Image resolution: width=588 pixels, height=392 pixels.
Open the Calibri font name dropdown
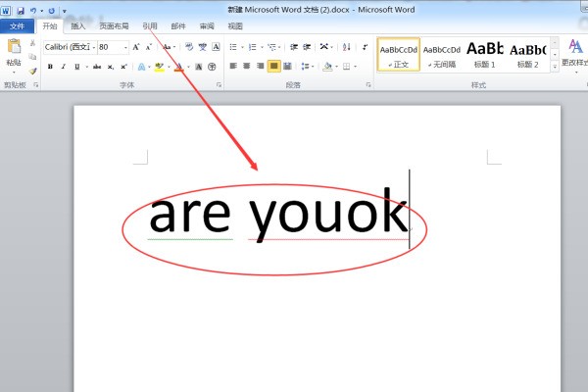(x=91, y=47)
